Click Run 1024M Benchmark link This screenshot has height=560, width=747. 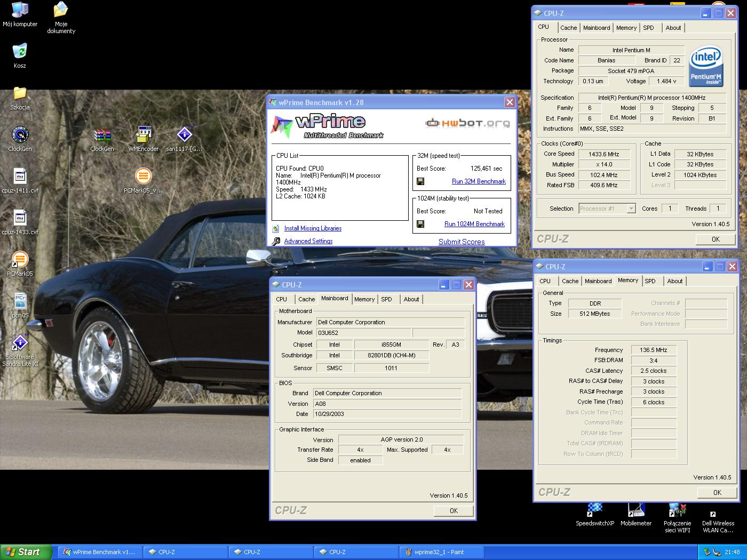point(474,224)
